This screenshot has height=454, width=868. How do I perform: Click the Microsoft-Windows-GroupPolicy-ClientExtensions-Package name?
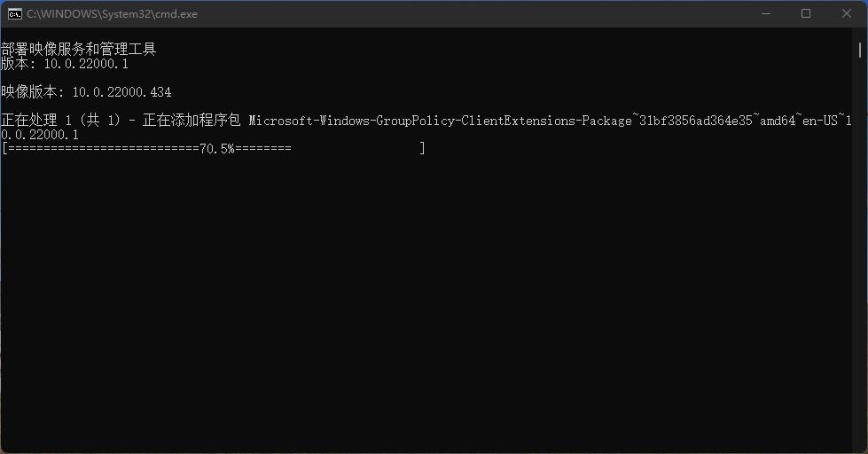pyautogui.click(x=440, y=121)
